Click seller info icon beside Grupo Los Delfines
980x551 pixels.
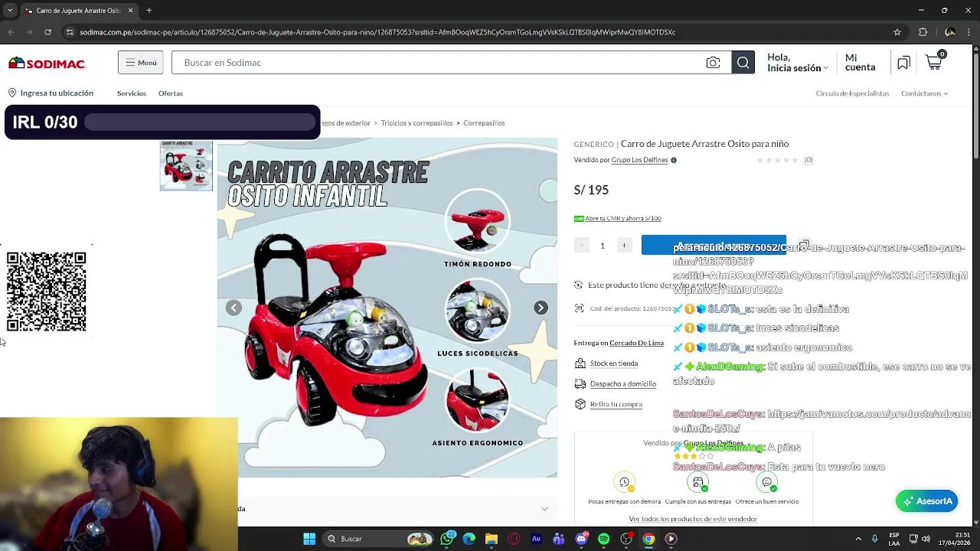674,160
